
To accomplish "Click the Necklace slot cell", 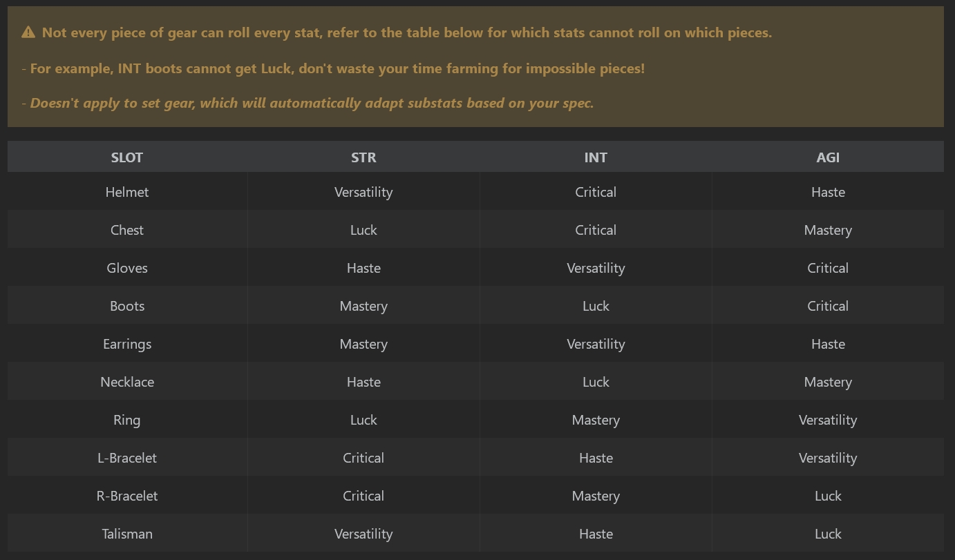I will click(127, 382).
